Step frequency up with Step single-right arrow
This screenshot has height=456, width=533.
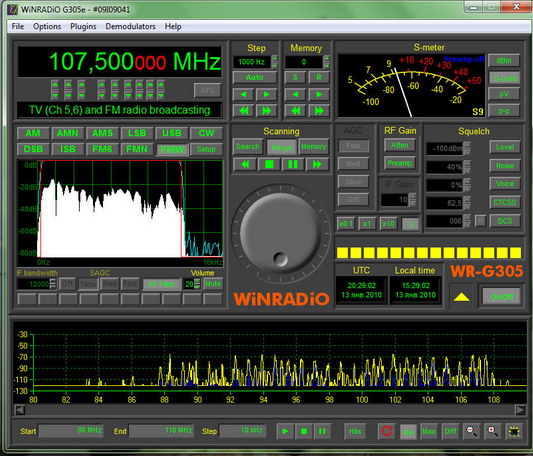[x=266, y=94]
